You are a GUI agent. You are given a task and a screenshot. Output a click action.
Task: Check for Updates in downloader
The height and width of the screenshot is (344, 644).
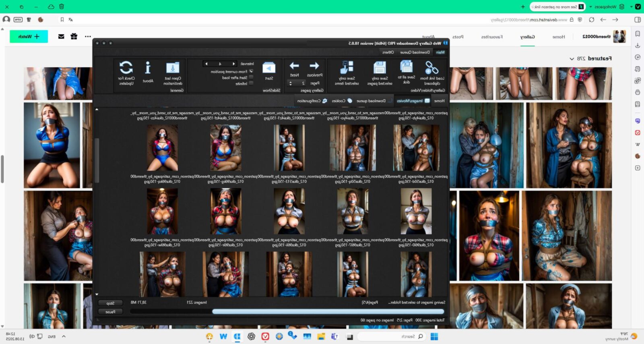[126, 67]
